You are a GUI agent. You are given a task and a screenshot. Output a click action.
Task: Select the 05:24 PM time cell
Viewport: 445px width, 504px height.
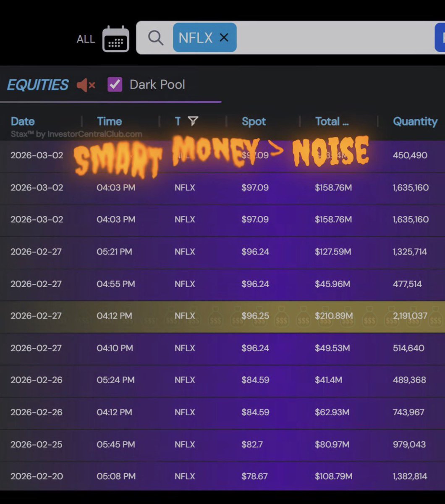(115, 380)
